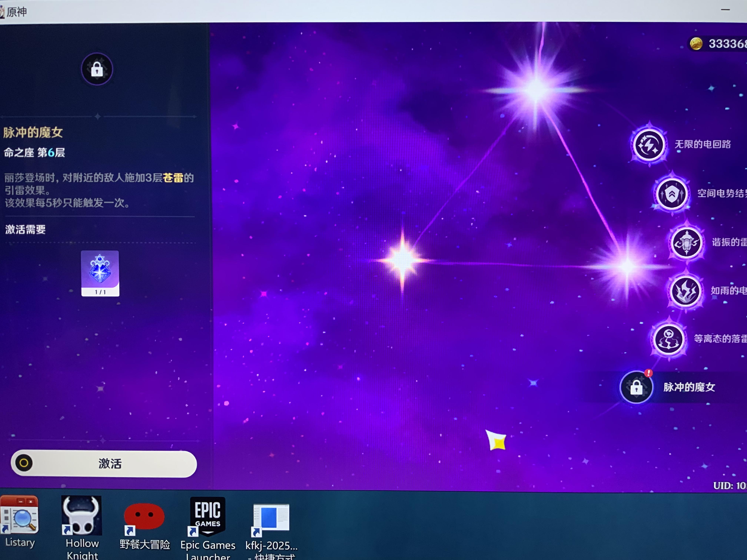This screenshot has height=560, width=747.
Task: Click the Mora coin icon
Action: coord(696,44)
